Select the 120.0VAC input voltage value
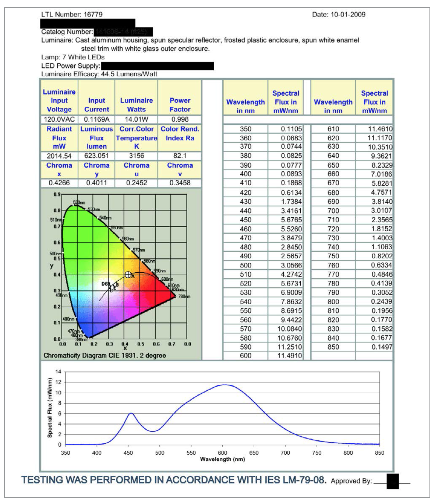435x504 pixels. [x=59, y=120]
